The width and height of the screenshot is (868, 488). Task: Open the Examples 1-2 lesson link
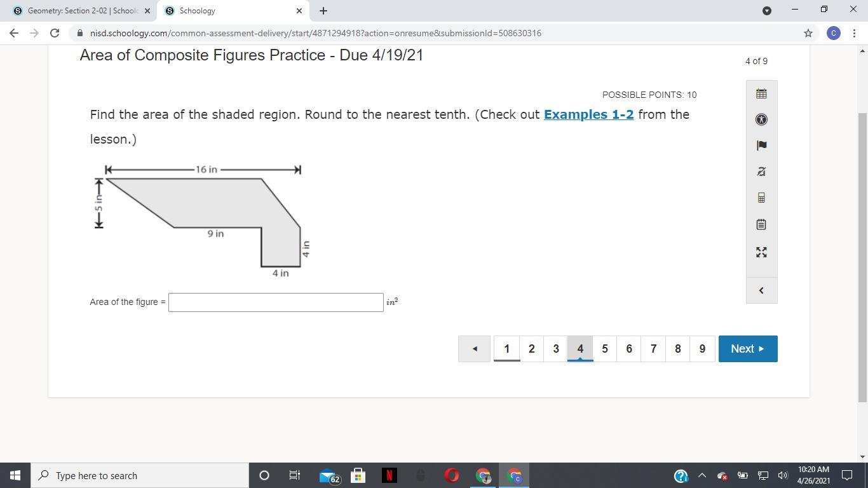point(588,114)
